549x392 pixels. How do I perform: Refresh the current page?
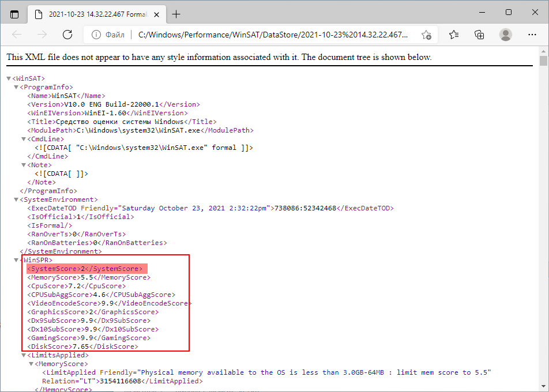pyautogui.click(x=67, y=35)
